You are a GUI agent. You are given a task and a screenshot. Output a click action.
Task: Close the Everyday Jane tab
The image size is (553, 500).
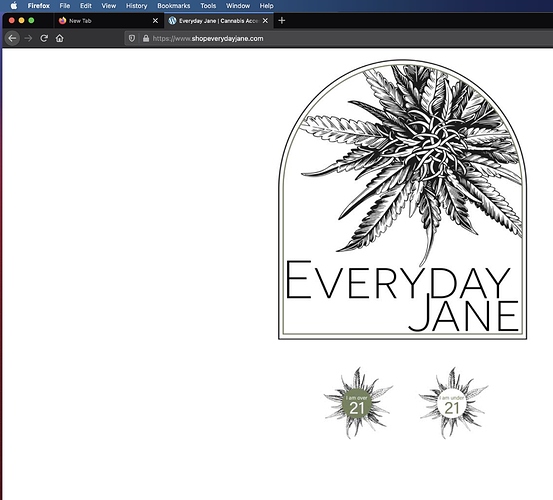click(x=265, y=21)
